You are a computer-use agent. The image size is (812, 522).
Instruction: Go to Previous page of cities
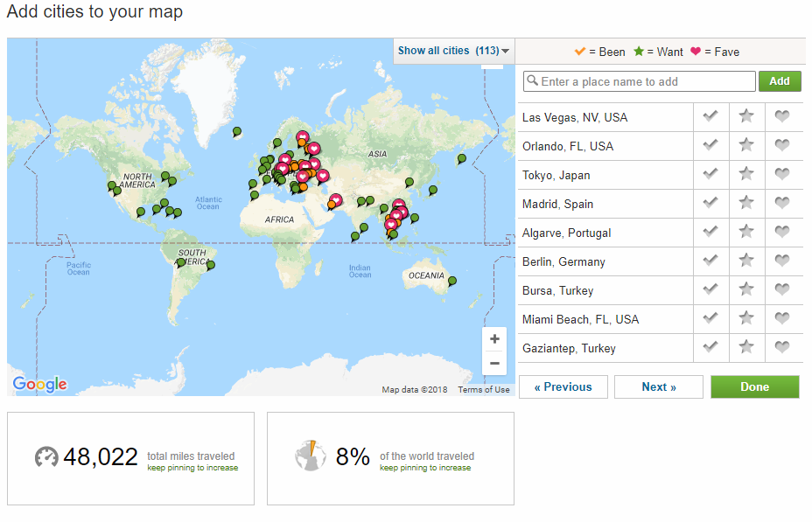tap(563, 387)
